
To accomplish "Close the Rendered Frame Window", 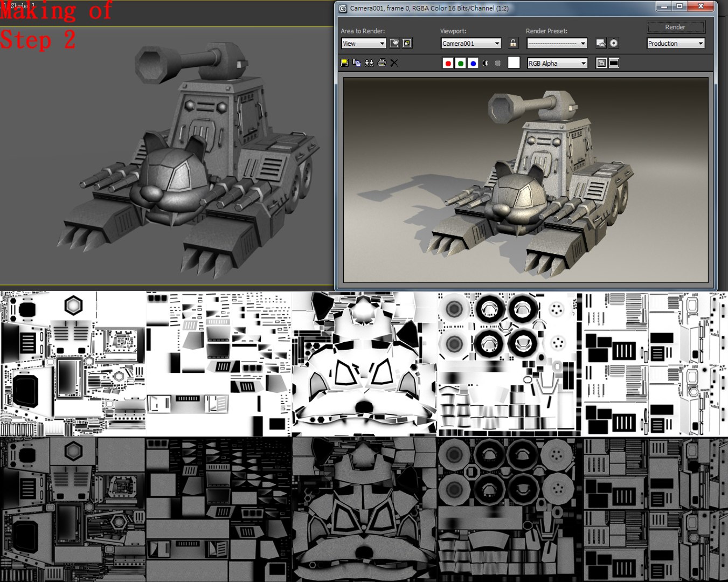I will click(701, 6).
